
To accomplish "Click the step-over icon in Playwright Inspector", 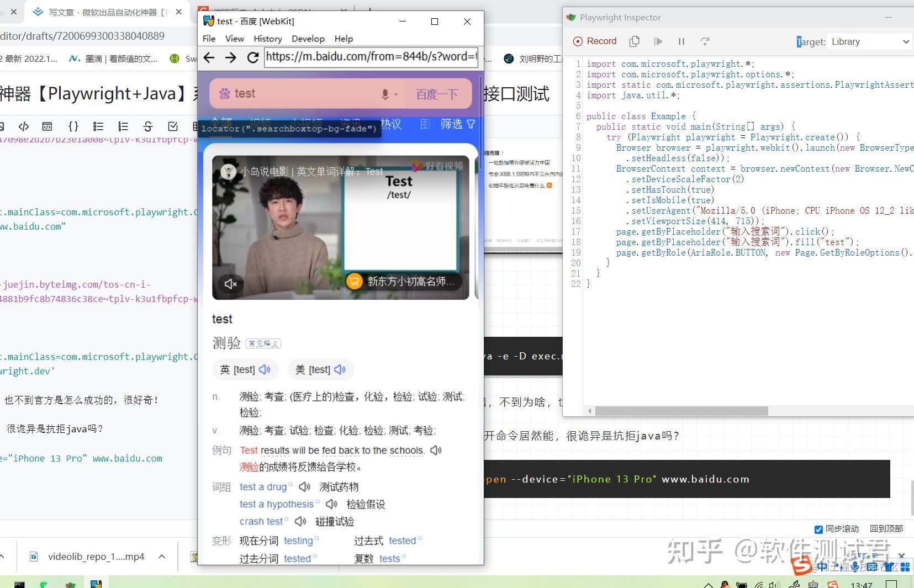I will tap(705, 41).
